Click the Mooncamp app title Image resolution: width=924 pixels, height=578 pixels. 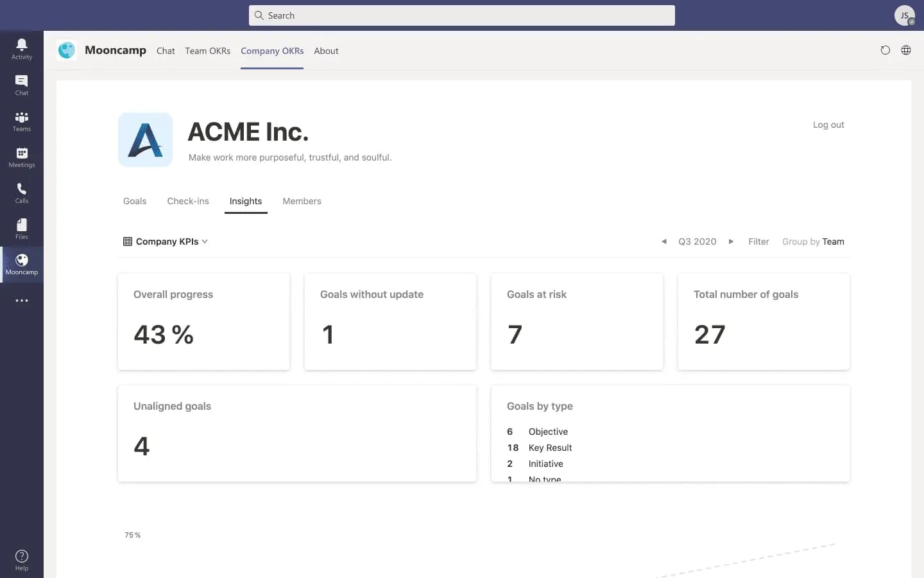tap(116, 50)
